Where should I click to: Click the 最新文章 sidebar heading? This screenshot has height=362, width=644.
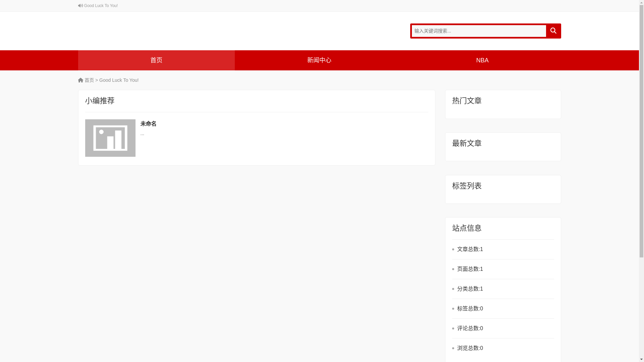[x=467, y=143]
